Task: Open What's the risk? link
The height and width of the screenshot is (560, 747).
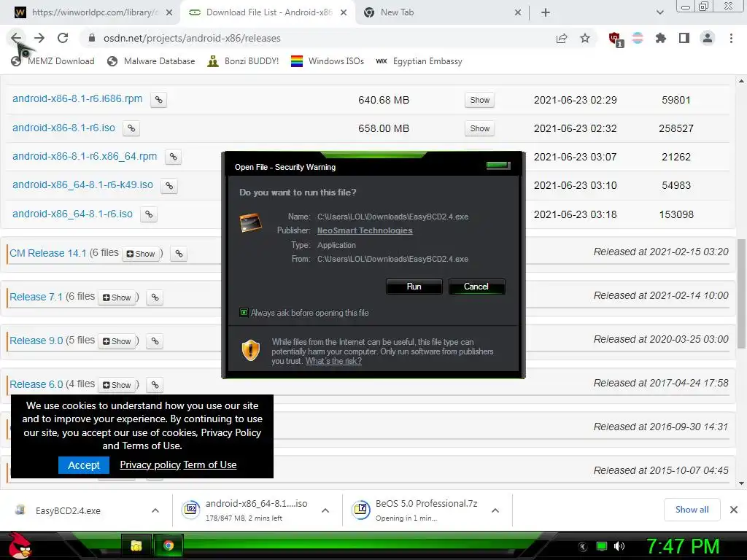Action: [x=333, y=361]
